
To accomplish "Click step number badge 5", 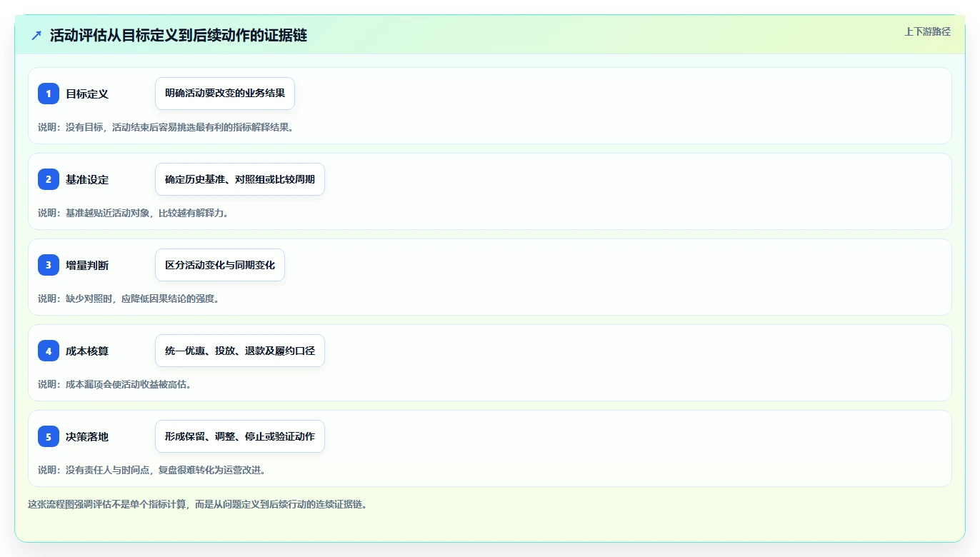I will tap(49, 436).
